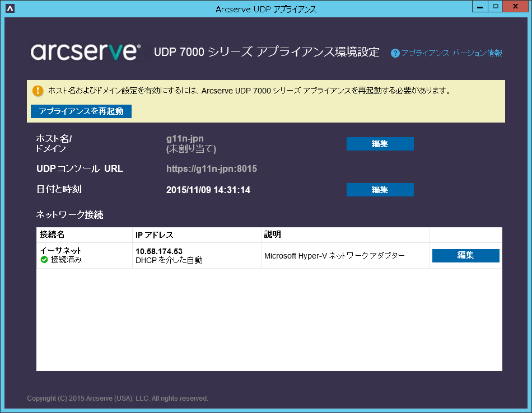Click the g11n-jpn host name value
The image size is (532, 413).
click(x=185, y=138)
